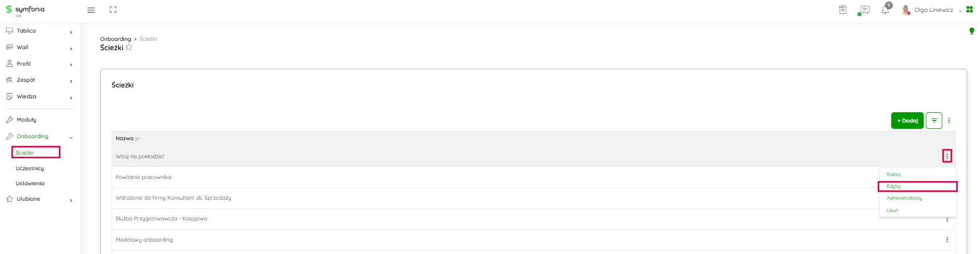Open the chat messages icon
This screenshot has width=980, height=254.
pyautogui.click(x=864, y=10)
